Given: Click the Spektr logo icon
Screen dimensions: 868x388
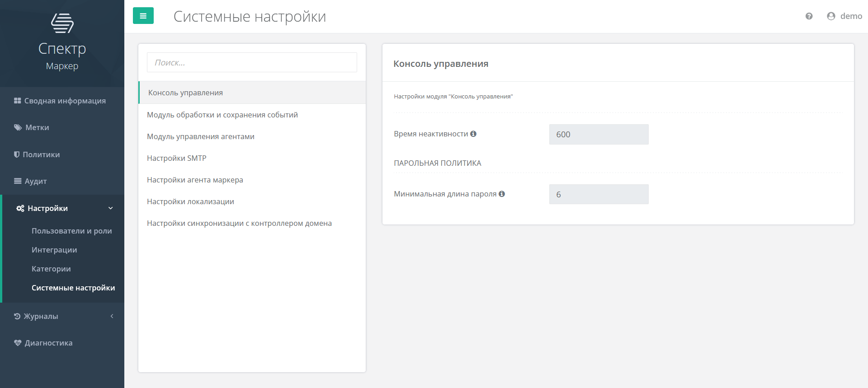Looking at the screenshot, I should click(62, 23).
